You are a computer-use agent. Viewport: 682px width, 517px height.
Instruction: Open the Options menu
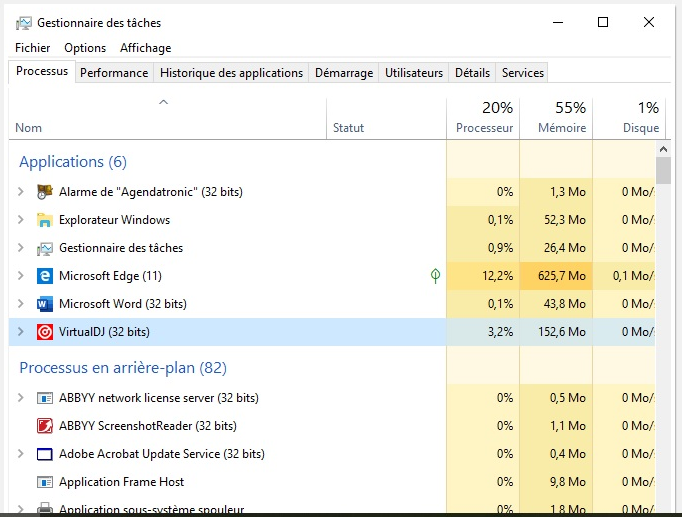click(85, 48)
